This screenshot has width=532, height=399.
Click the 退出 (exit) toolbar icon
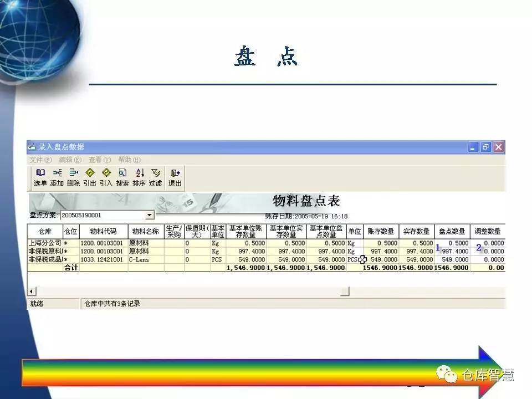tap(175, 177)
